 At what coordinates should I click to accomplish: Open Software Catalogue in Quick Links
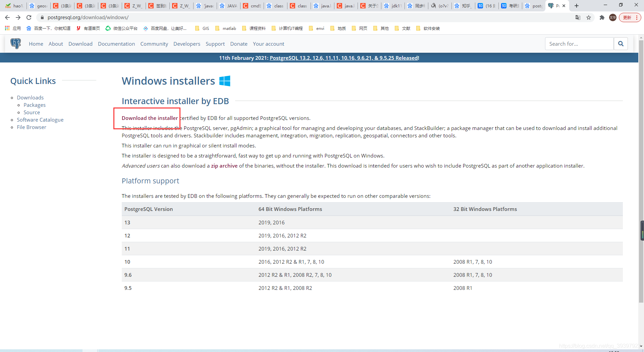click(40, 120)
